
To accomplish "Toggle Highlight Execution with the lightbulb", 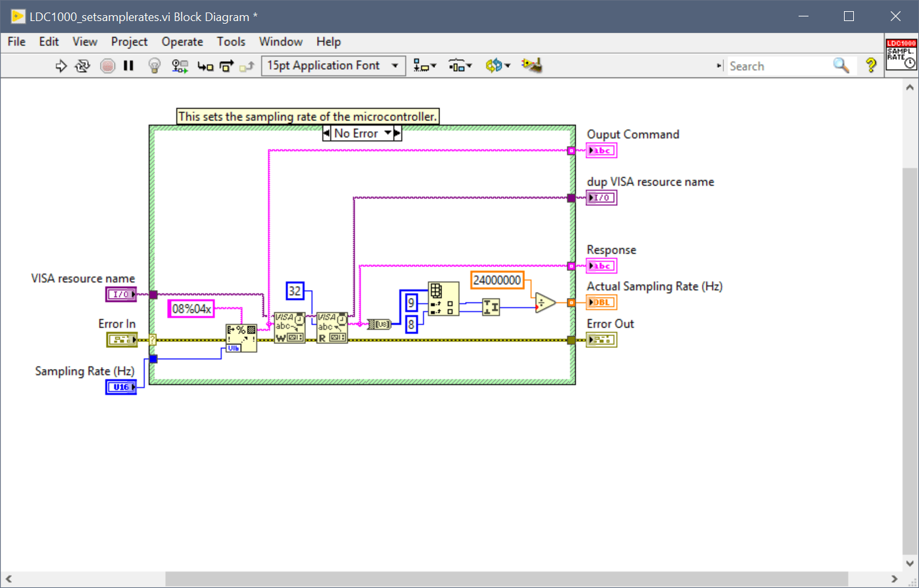I will point(154,65).
